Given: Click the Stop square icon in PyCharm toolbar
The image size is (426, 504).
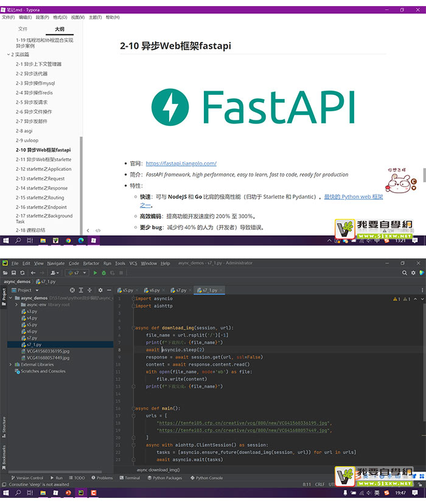Looking at the screenshot, I should 121,273.
